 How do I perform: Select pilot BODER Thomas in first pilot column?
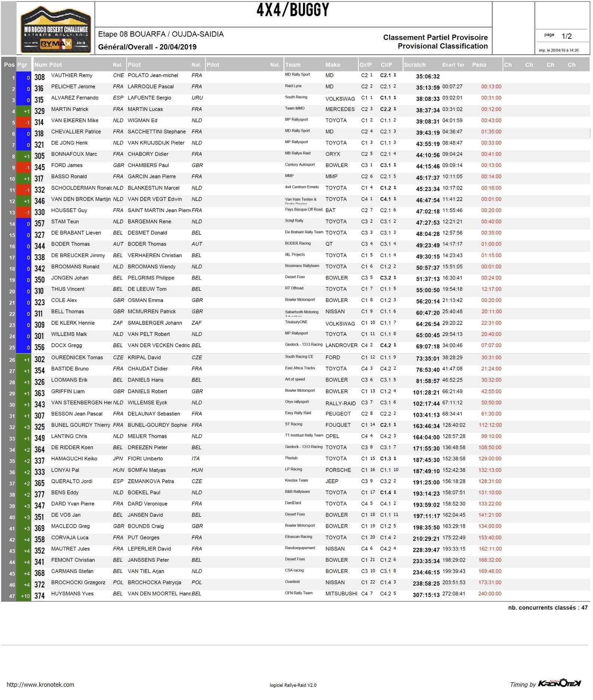[70, 244]
